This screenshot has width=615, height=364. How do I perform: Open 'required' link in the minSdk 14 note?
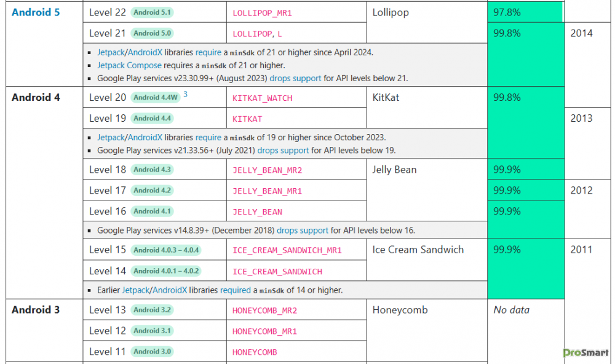click(235, 290)
